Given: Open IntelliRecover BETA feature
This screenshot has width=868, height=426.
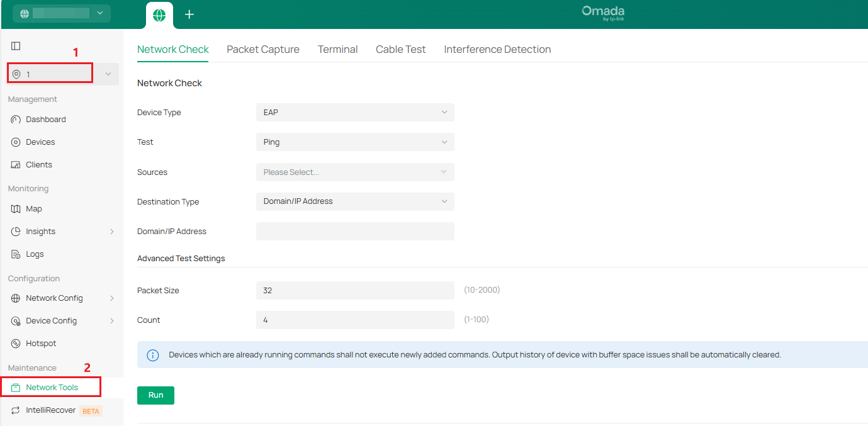Looking at the screenshot, I should [x=50, y=410].
